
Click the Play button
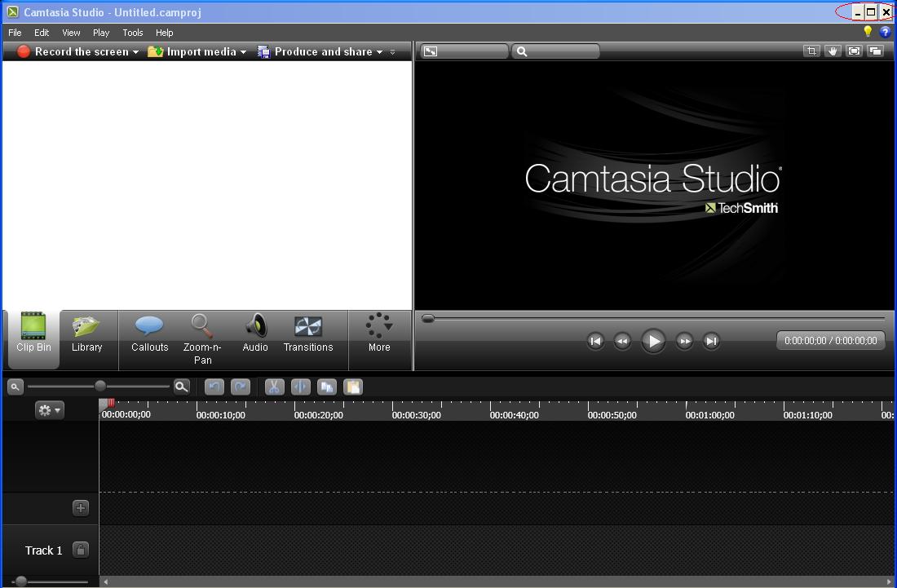652,342
